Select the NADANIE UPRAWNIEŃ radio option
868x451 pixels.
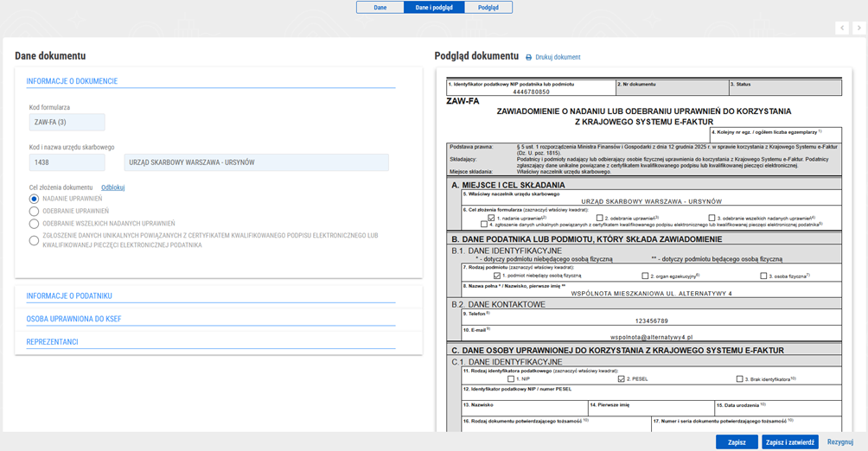tap(35, 199)
